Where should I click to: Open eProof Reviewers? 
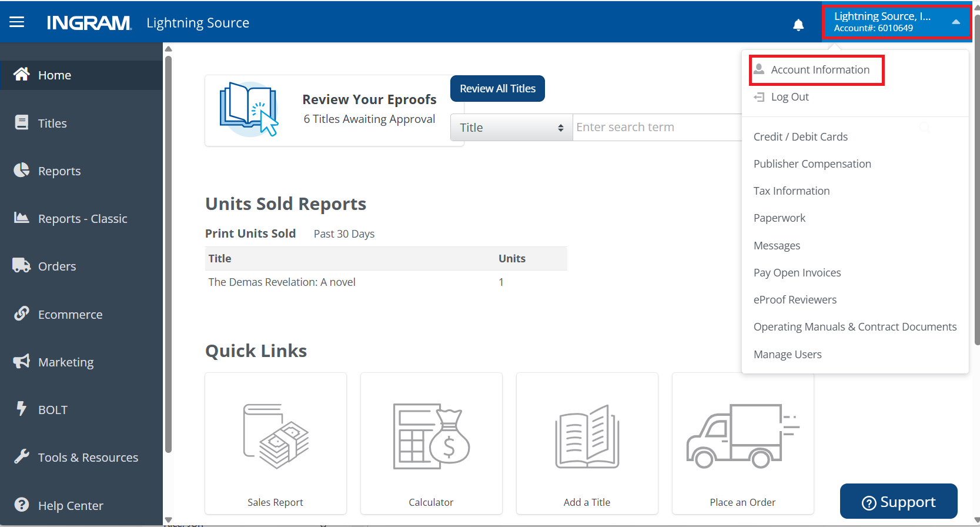795,299
